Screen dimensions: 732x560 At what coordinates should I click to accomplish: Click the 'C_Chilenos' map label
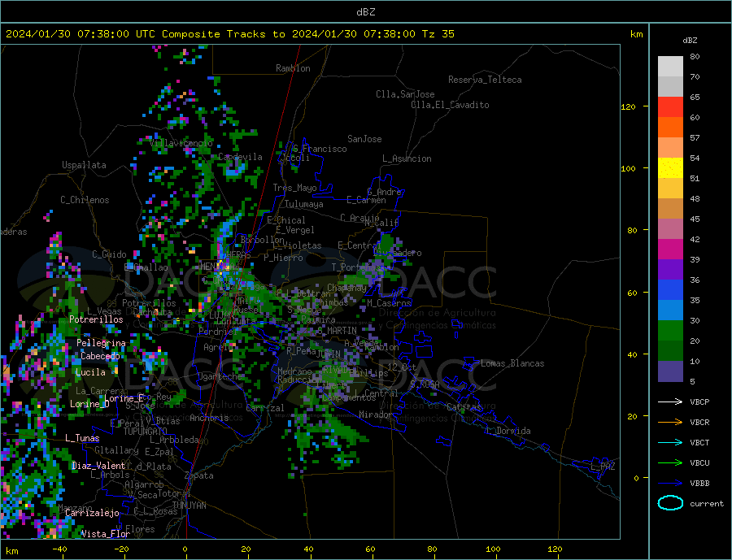(x=85, y=200)
